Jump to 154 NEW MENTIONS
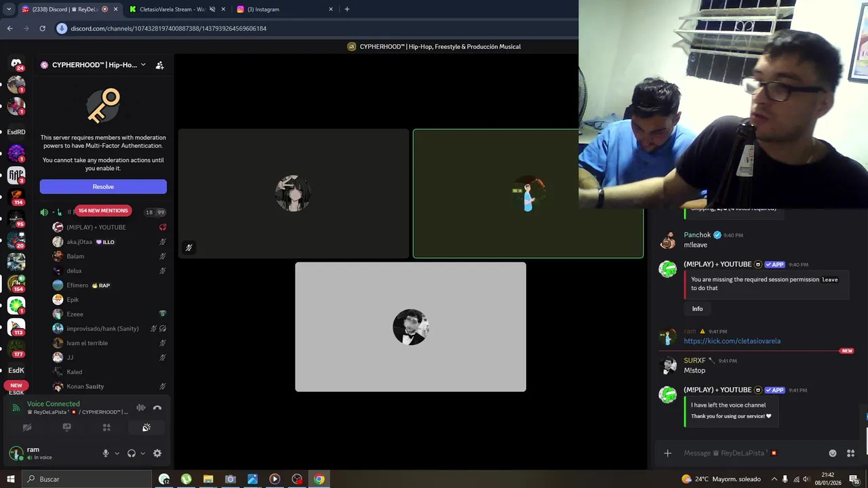 point(103,211)
